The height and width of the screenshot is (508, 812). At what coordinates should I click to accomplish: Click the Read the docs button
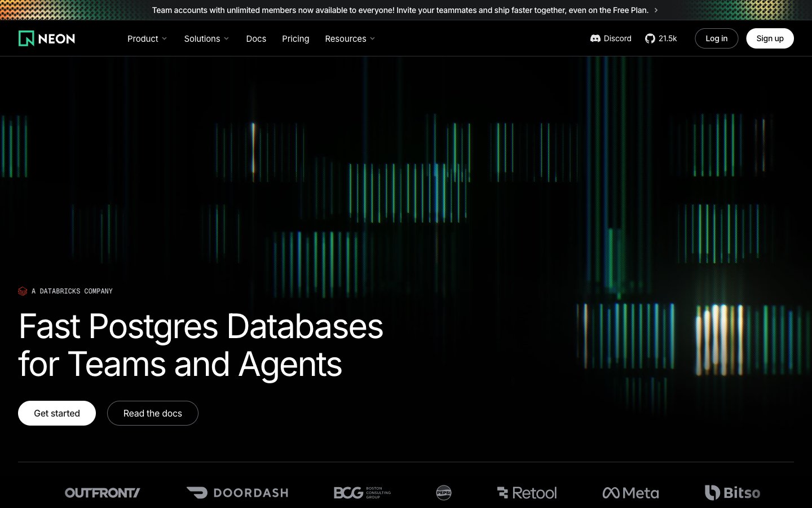153,413
